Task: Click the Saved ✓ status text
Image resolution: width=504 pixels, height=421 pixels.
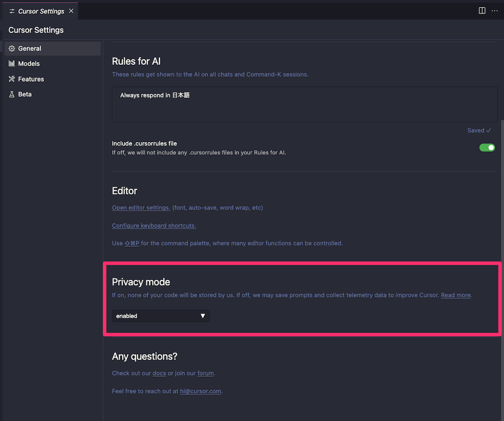Action: (x=479, y=130)
